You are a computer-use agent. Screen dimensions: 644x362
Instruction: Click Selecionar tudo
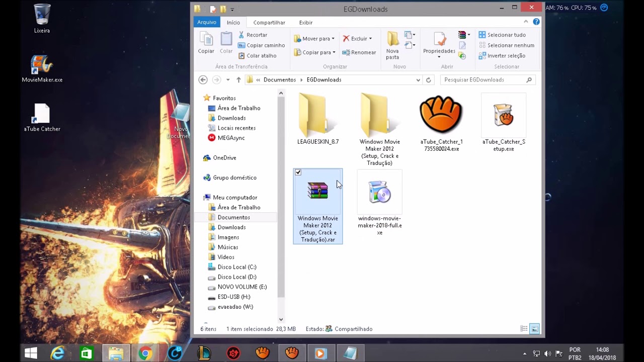point(502,35)
